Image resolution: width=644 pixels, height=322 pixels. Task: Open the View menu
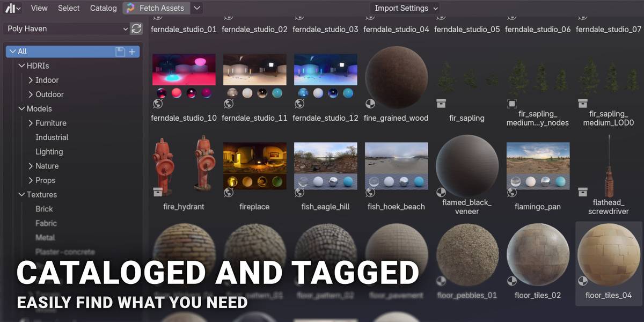pos(39,8)
